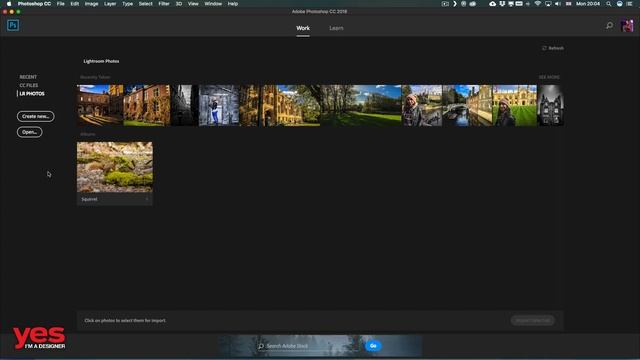Click the Lightroom Photos heading
This screenshot has width=640, height=360.
pos(101,61)
